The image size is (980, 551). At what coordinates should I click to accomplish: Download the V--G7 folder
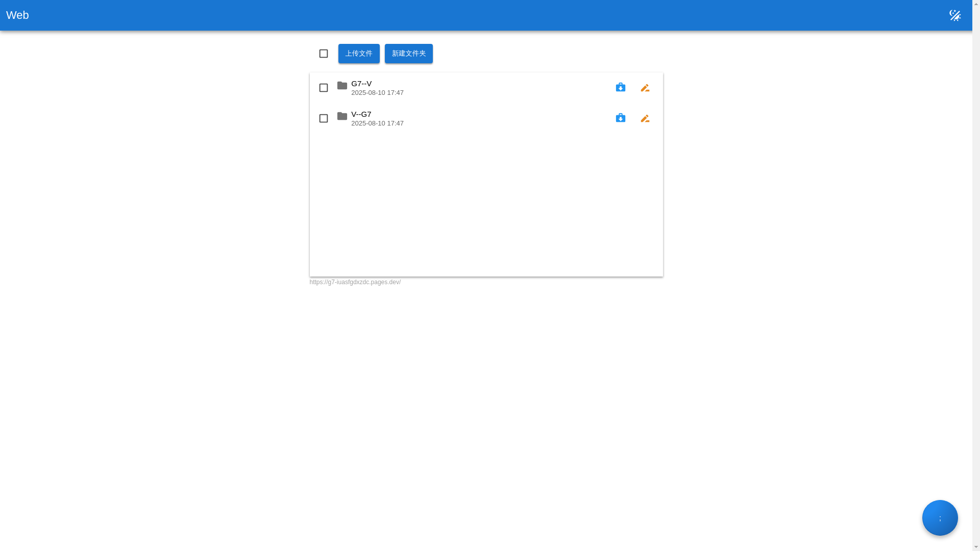(621, 118)
